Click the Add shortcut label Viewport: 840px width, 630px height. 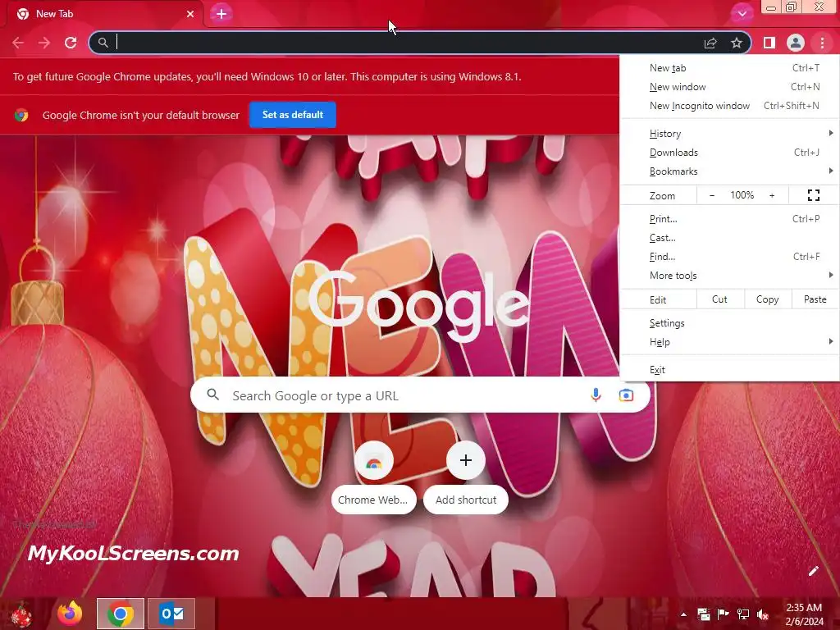pos(466,500)
